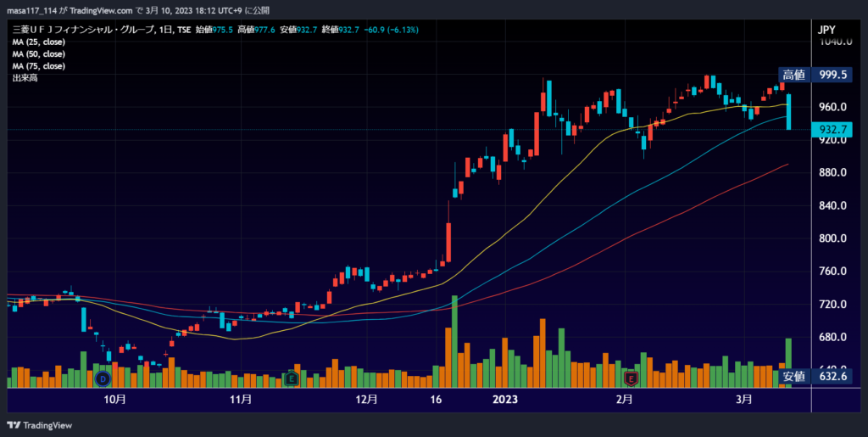This screenshot has height=437, width=868.
Task: Click the 安値 632.6 price label
Action: [x=815, y=377]
